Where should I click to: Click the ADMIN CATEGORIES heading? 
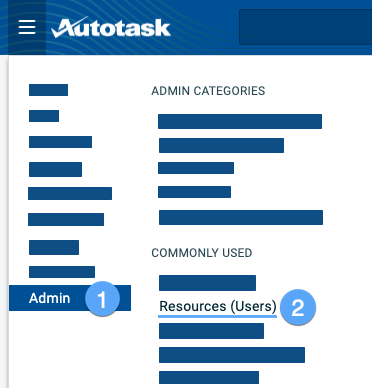[208, 91]
